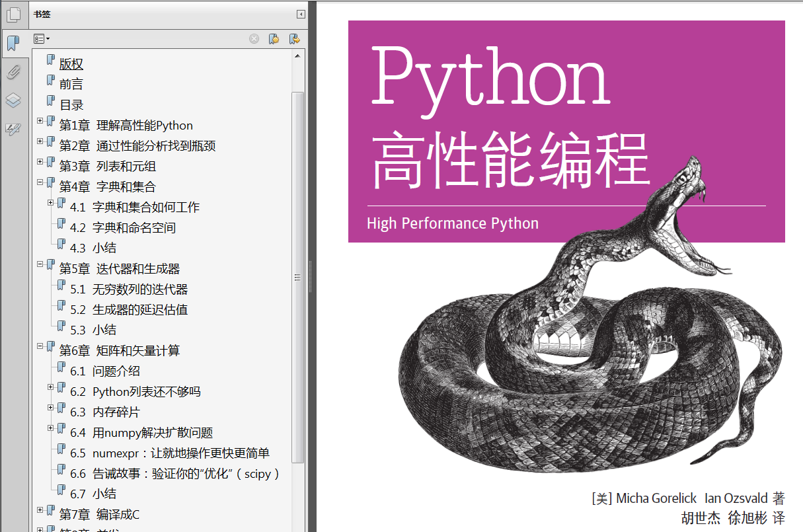Viewport: 803px width, 532px height.
Task: Expand 第3章 列表和元组
Action: coord(40,162)
